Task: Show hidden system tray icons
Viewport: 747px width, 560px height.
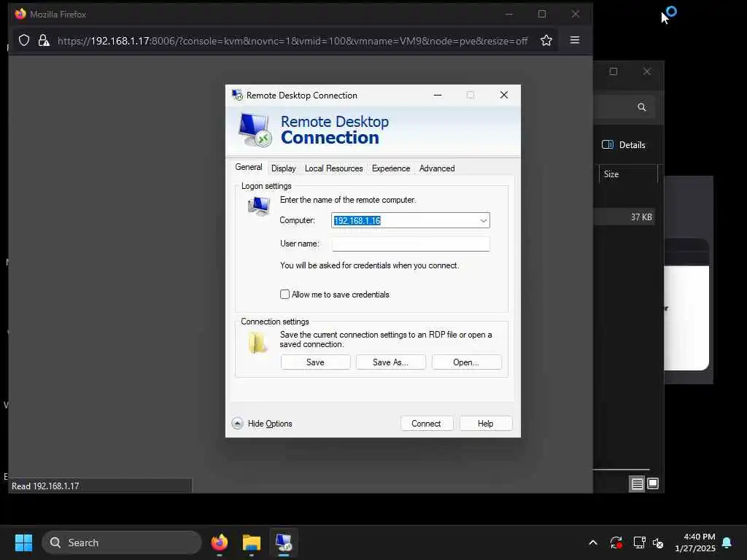Action: (592, 542)
